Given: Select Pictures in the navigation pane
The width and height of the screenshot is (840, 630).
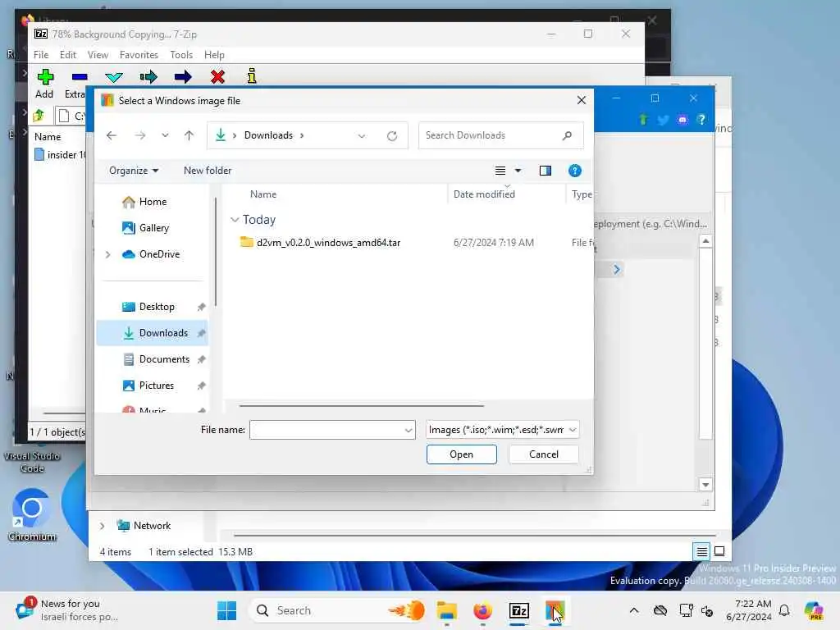Looking at the screenshot, I should (x=156, y=386).
